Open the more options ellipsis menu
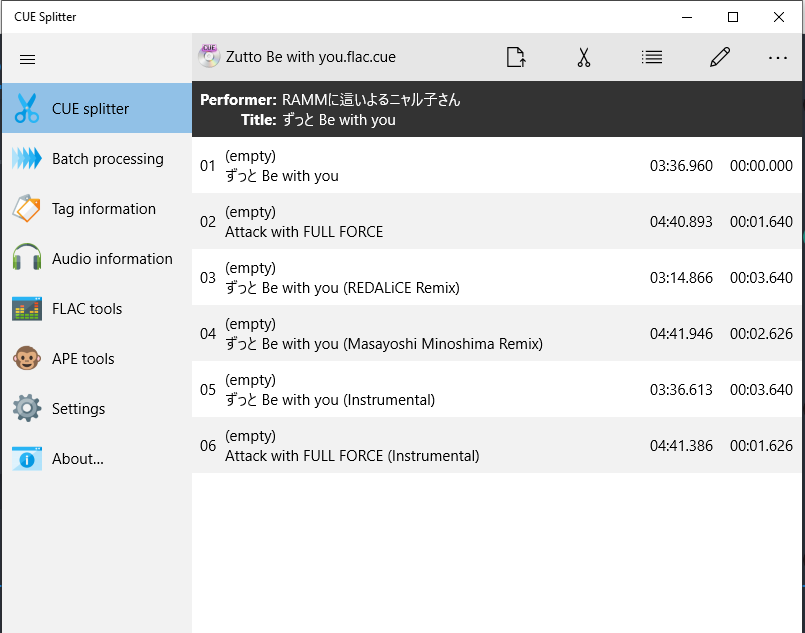The image size is (805, 633). coord(778,57)
